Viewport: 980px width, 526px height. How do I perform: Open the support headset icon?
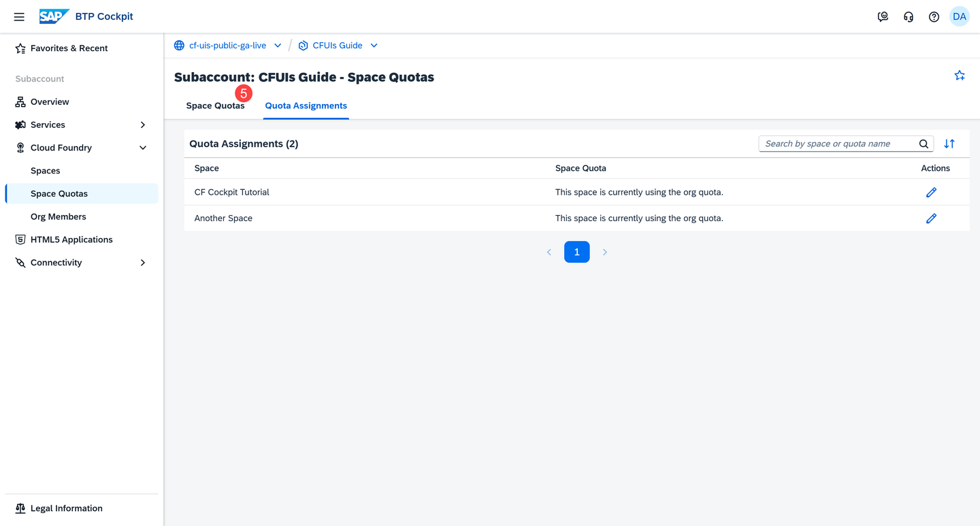[x=909, y=17]
